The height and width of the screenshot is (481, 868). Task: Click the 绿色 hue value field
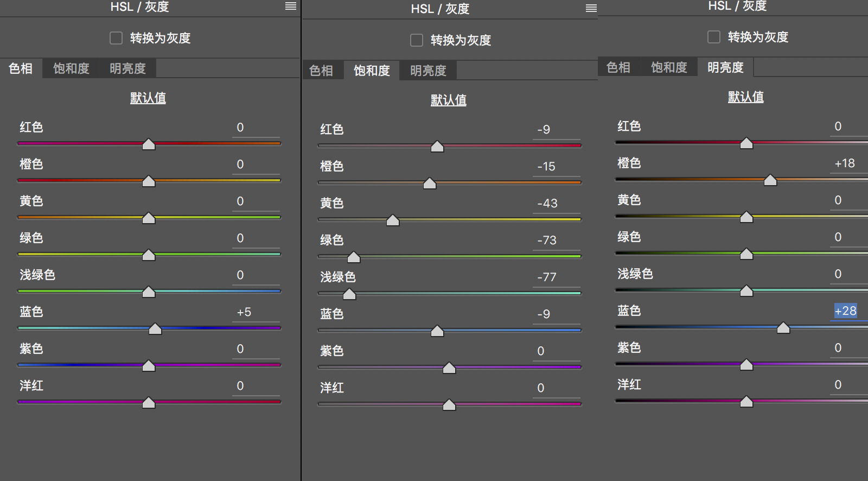(256, 238)
